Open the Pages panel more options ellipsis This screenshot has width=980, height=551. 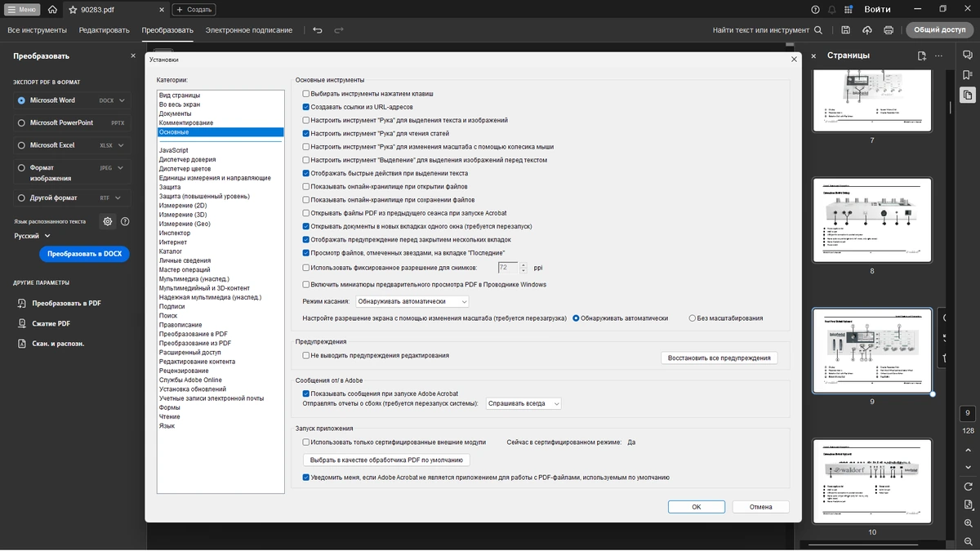pyautogui.click(x=939, y=56)
